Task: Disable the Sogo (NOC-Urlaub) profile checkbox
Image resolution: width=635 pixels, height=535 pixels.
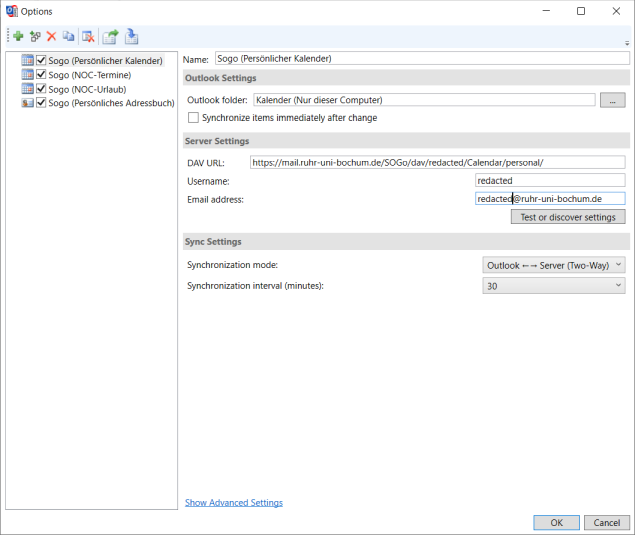Action: 41,88
